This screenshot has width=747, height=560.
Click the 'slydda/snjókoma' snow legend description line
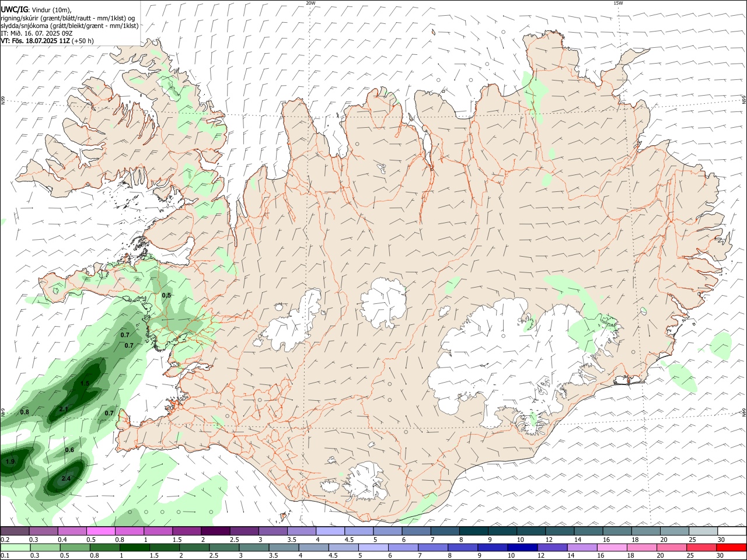[69, 26]
